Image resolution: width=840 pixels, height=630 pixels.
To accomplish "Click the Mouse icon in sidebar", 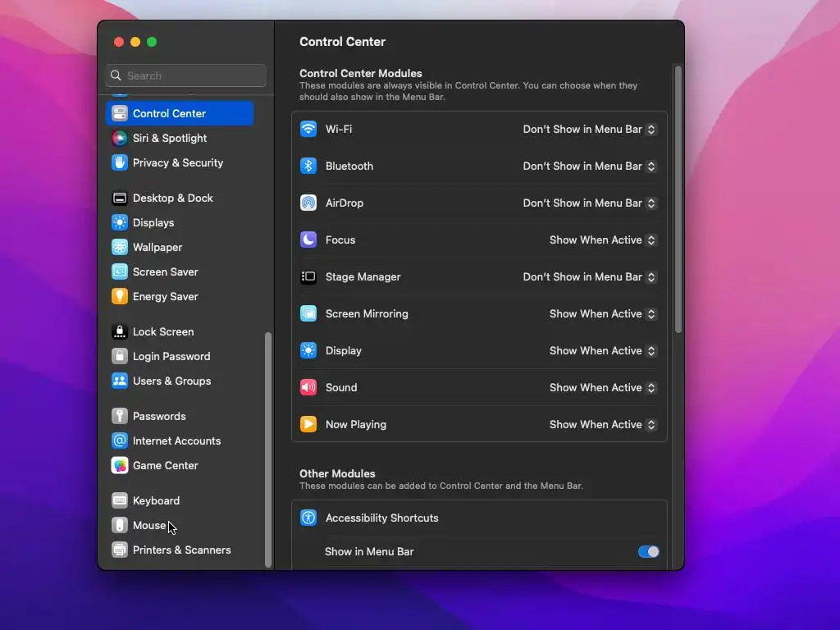I will (120, 526).
